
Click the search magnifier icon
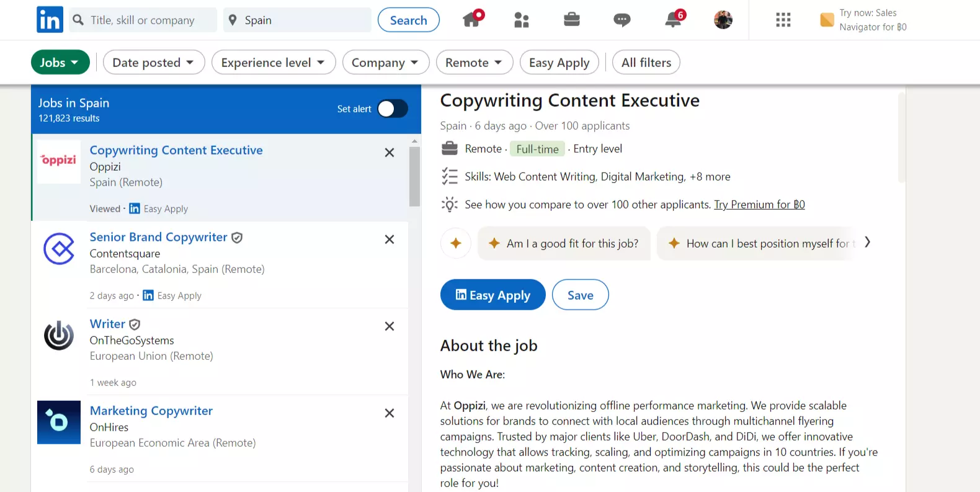[78, 20]
